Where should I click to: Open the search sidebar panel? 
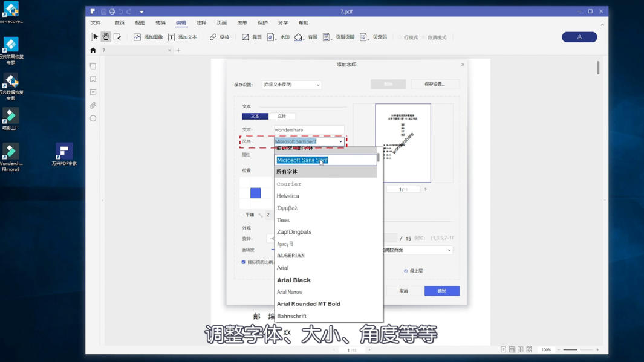click(x=93, y=118)
